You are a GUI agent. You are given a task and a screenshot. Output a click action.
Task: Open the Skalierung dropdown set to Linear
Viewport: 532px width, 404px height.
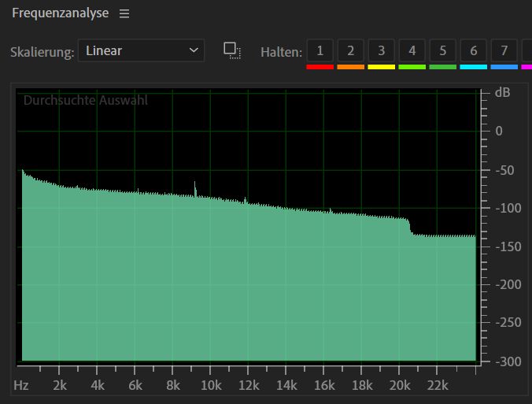pos(142,51)
